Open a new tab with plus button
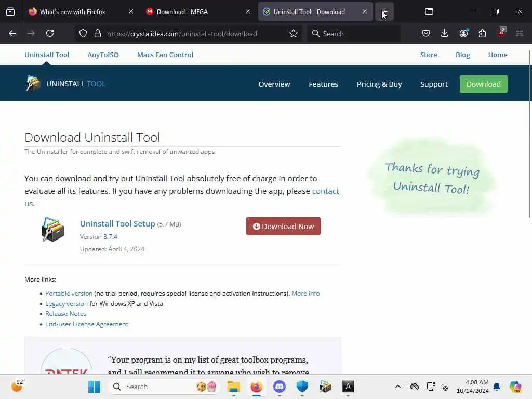The height and width of the screenshot is (399, 532). click(x=384, y=11)
